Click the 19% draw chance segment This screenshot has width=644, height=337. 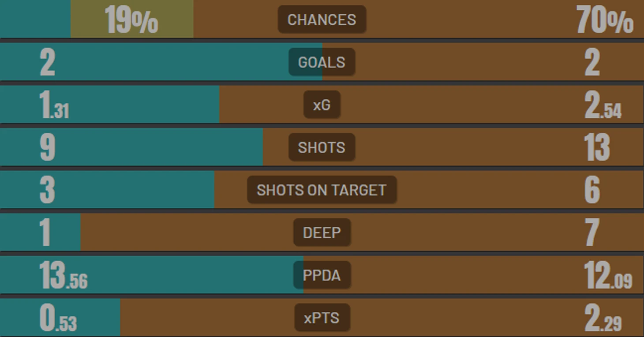(x=131, y=19)
